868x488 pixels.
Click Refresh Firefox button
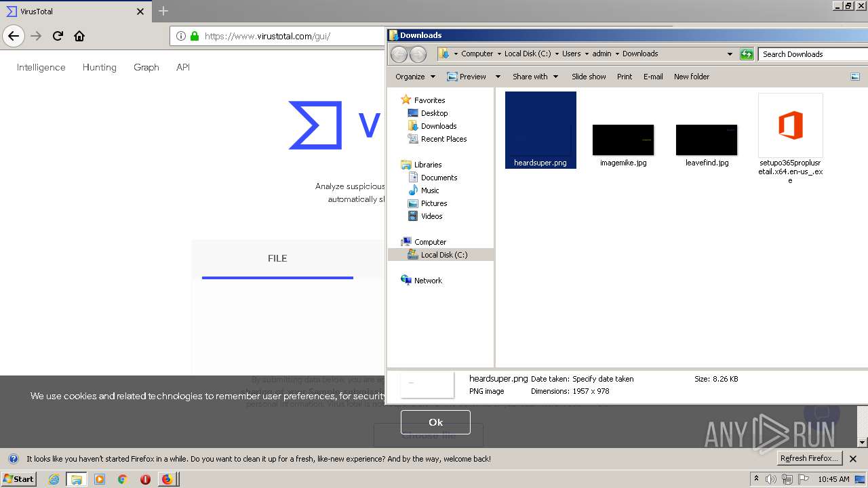pos(809,458)
